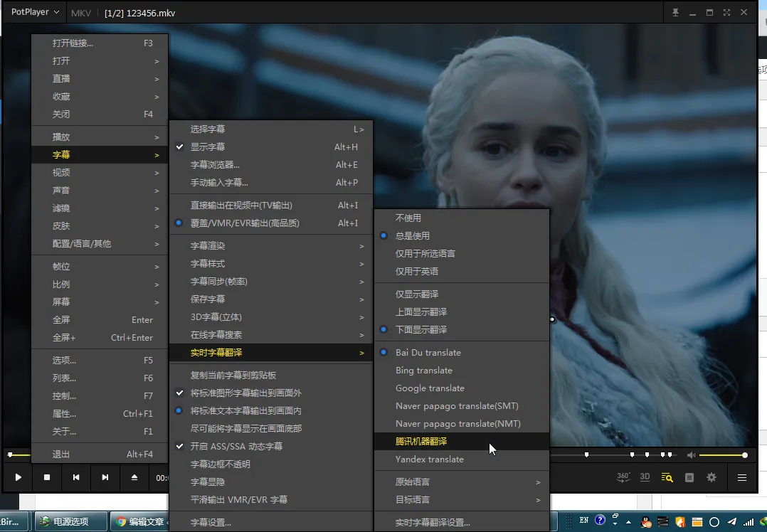Pin PotPlayer window always on top

click(x=675, y=13)
